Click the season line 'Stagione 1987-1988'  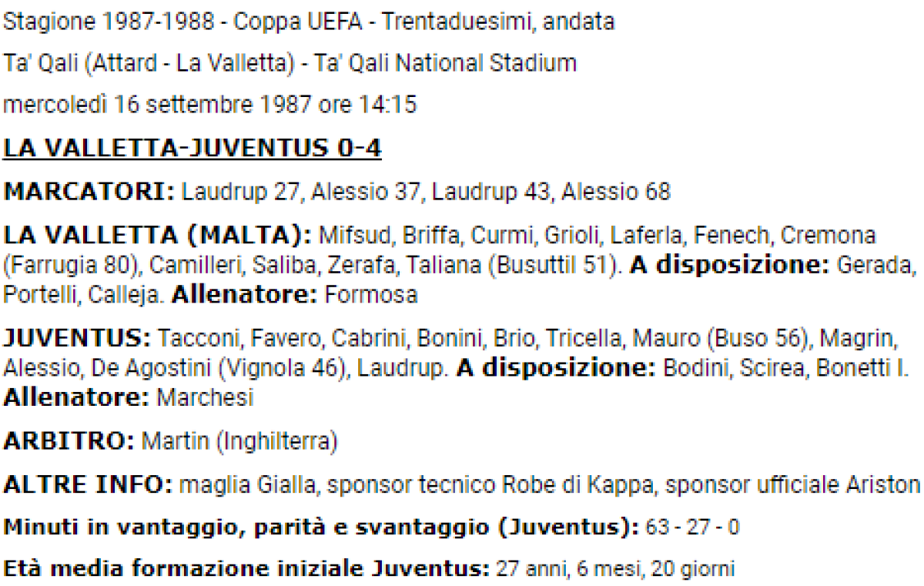(x=109, y=22)
